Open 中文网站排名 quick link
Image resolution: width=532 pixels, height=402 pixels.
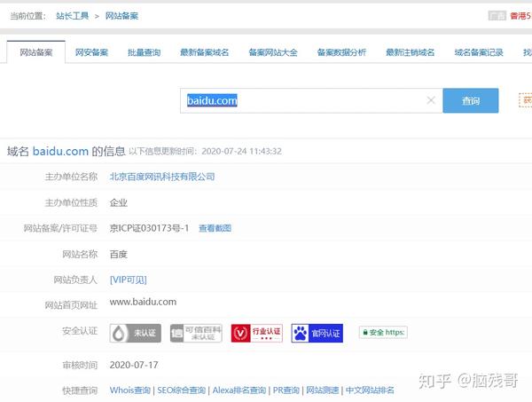[x=370, y=390]
